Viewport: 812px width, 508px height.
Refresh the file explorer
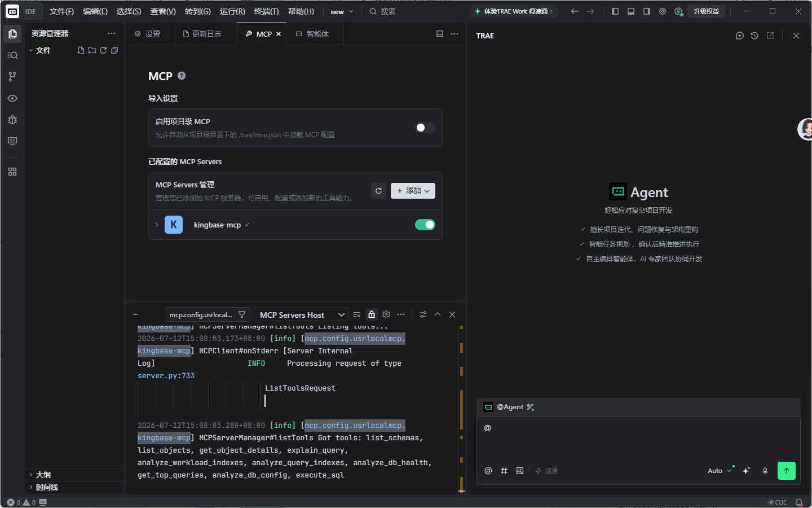click(103, 50)
